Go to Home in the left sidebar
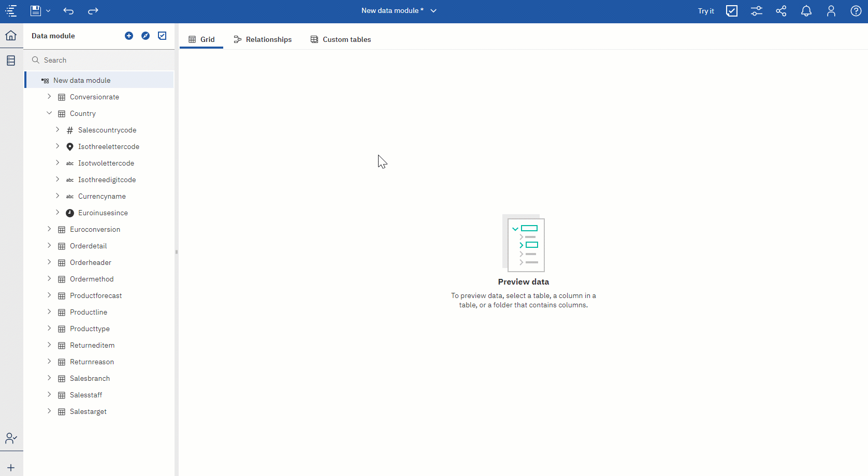The image size is (868, 476). (11, 36)
